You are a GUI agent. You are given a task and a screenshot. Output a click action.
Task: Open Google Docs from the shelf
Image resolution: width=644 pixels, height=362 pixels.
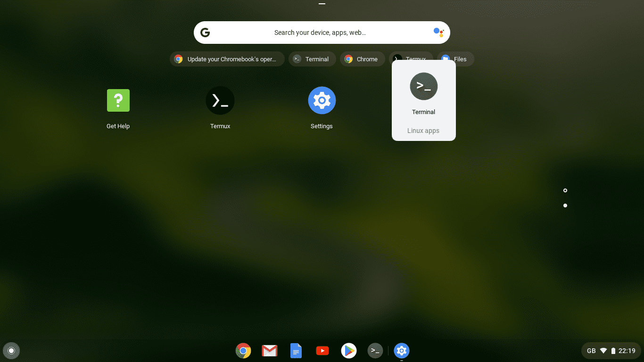pyautogui.click(x=296, y=351)
